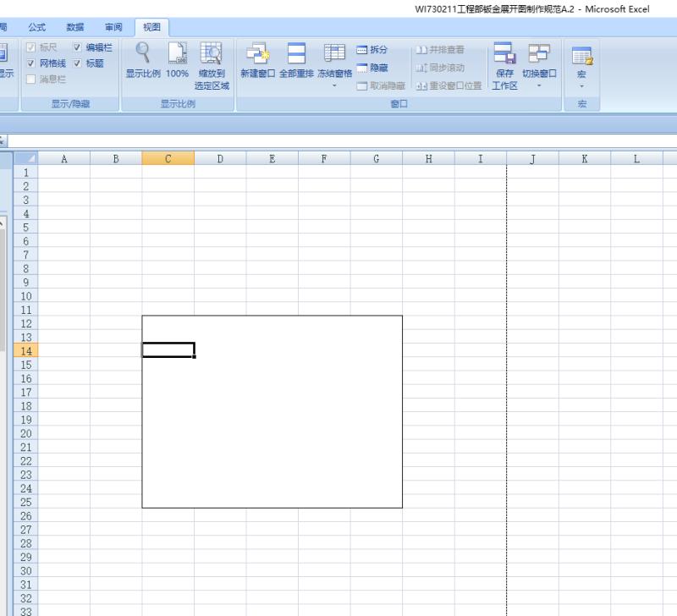Select column D by its header
The height and width of the screenshot is (616, 677).
(x=220, y=158)
